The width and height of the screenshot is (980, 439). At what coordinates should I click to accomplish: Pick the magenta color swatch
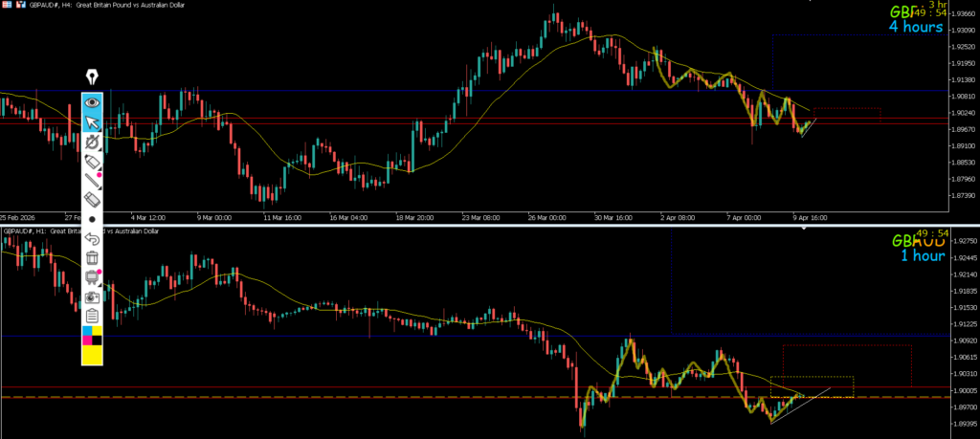[x=88, y=340]
